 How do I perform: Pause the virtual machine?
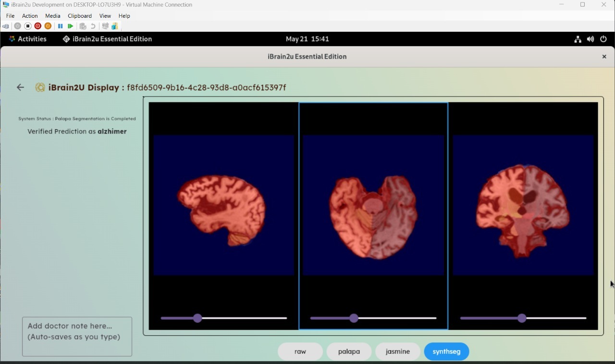(x=60, y=26)
